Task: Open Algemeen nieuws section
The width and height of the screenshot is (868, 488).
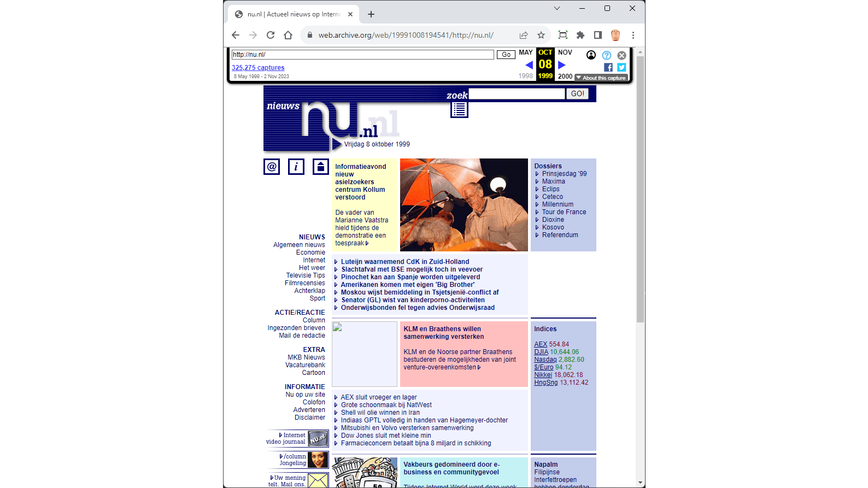Action: pos(300,245)
